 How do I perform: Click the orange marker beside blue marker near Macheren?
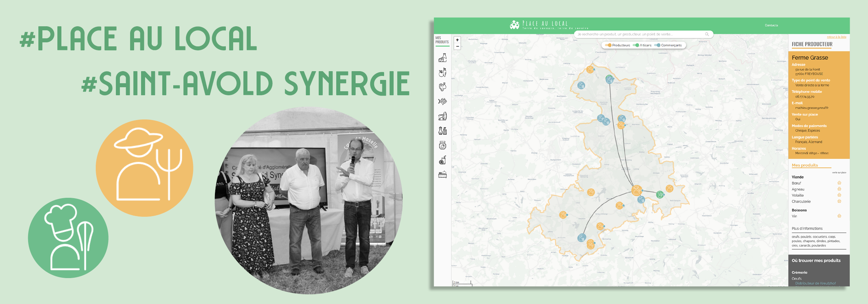coord(621,126)
